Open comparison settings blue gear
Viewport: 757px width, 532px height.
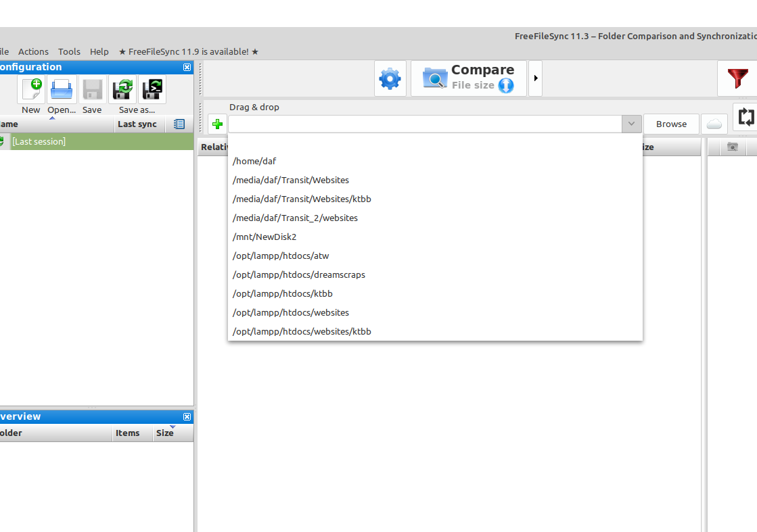[390, 78]
